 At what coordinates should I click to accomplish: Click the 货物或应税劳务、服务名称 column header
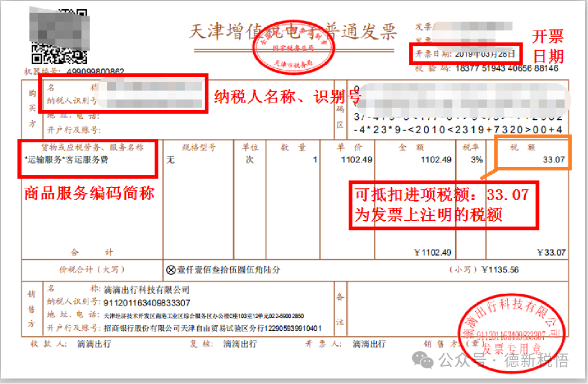(x=92, y=148)
